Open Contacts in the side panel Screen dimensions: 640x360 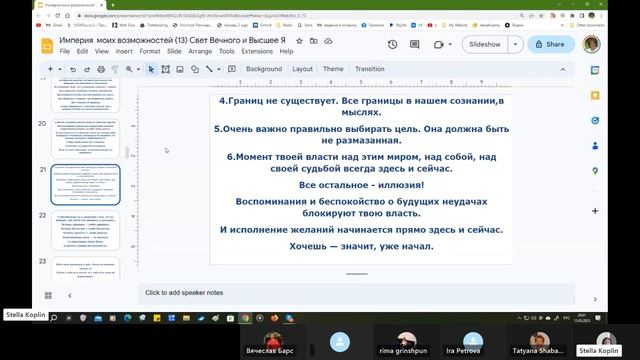coord(595,146)
